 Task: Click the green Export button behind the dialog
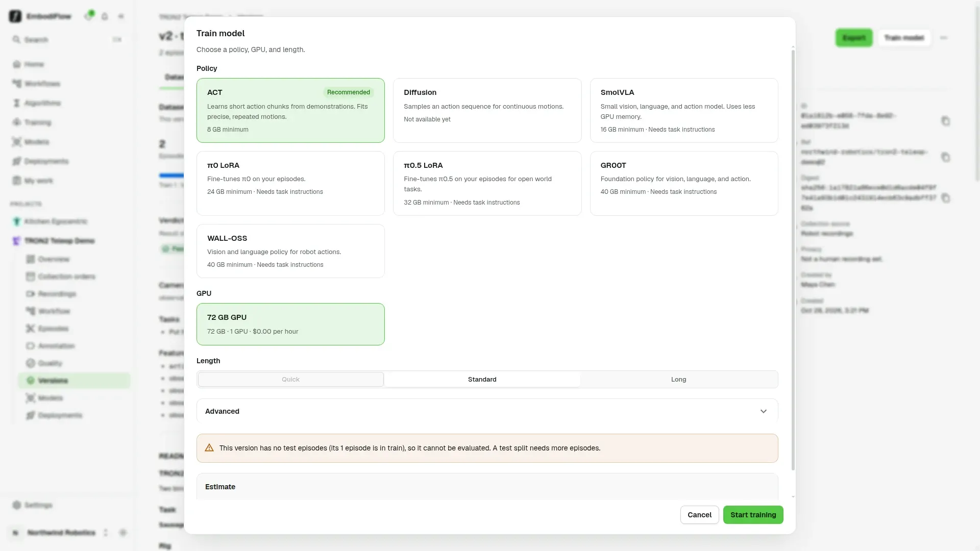853,38
